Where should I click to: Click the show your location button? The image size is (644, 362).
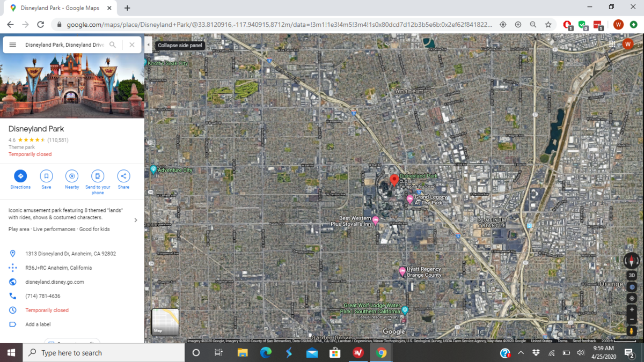632,298
